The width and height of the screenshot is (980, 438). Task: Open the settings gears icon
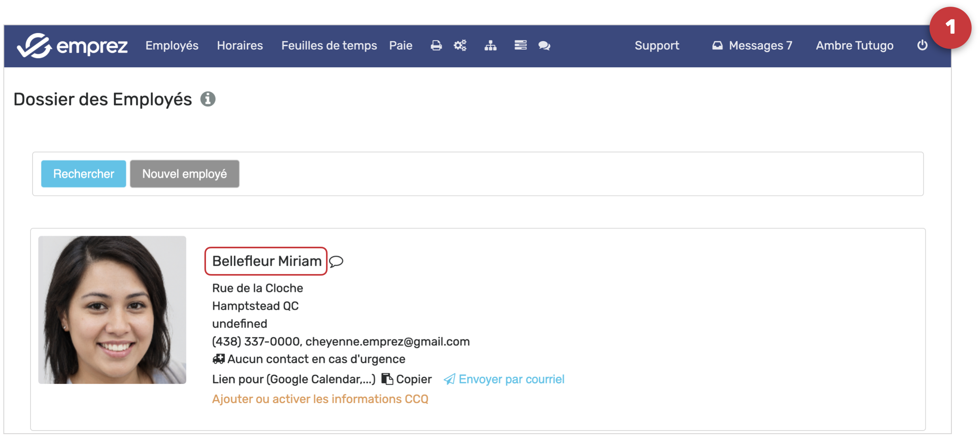point(460,46)
